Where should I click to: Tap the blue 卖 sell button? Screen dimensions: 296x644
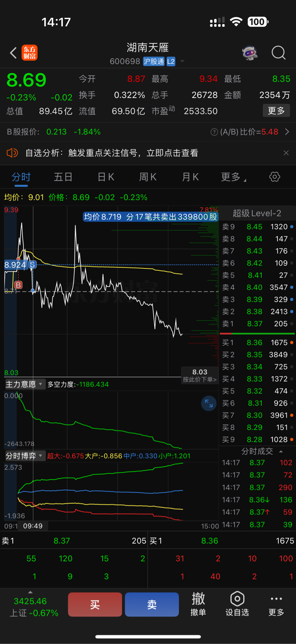pos(152,604)
